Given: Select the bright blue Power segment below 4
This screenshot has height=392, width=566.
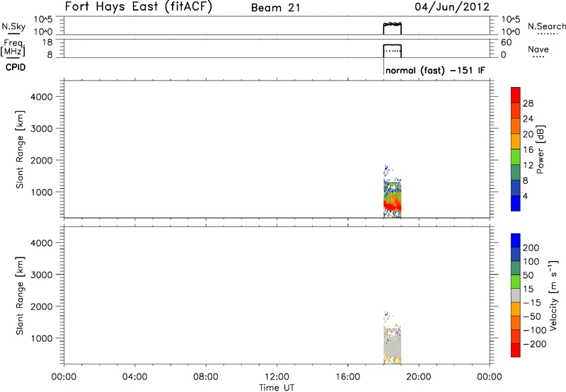Looking at the screenshot, I should [x=516, y=203].
